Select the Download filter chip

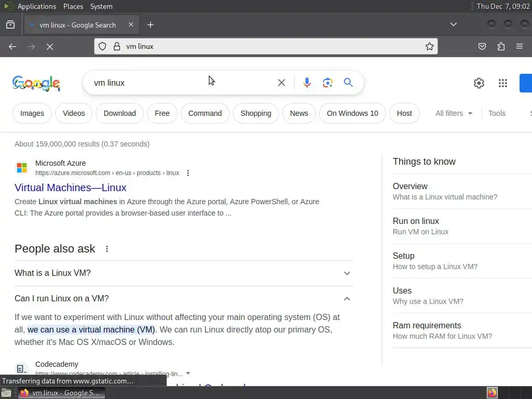point(120,113)
